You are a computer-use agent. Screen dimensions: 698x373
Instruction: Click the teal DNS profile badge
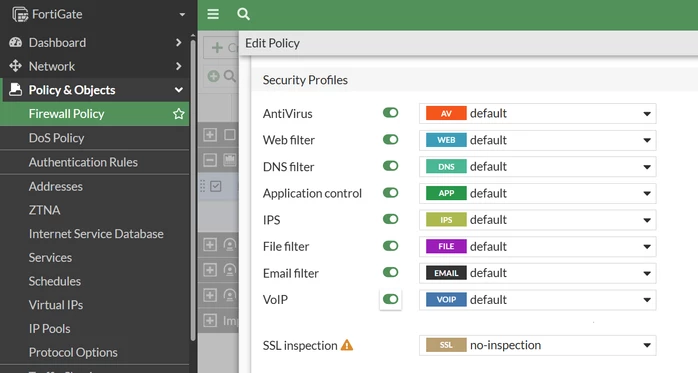(x=446, y=166)
